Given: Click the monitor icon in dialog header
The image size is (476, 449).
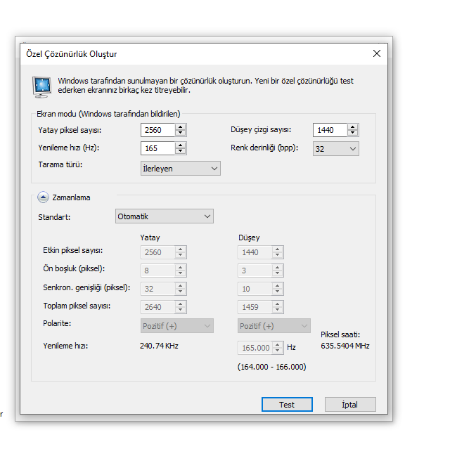Looking at the screenshot, I should click(x=41, y=86).
